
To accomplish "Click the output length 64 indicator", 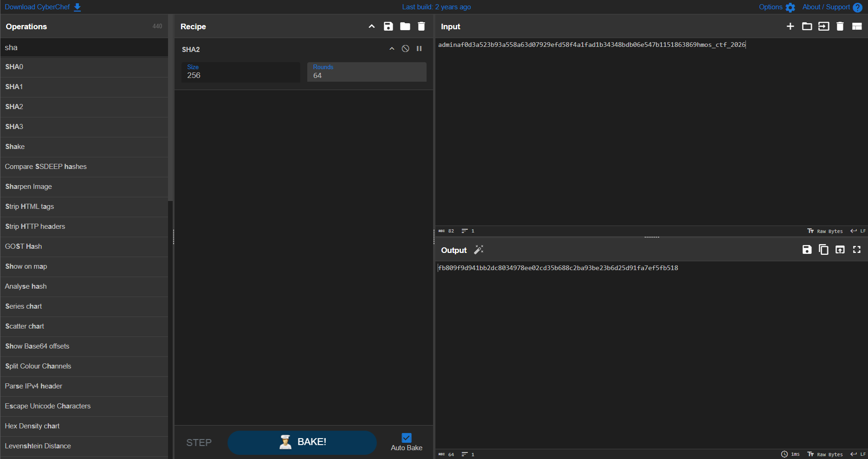I will pos(447,454).
